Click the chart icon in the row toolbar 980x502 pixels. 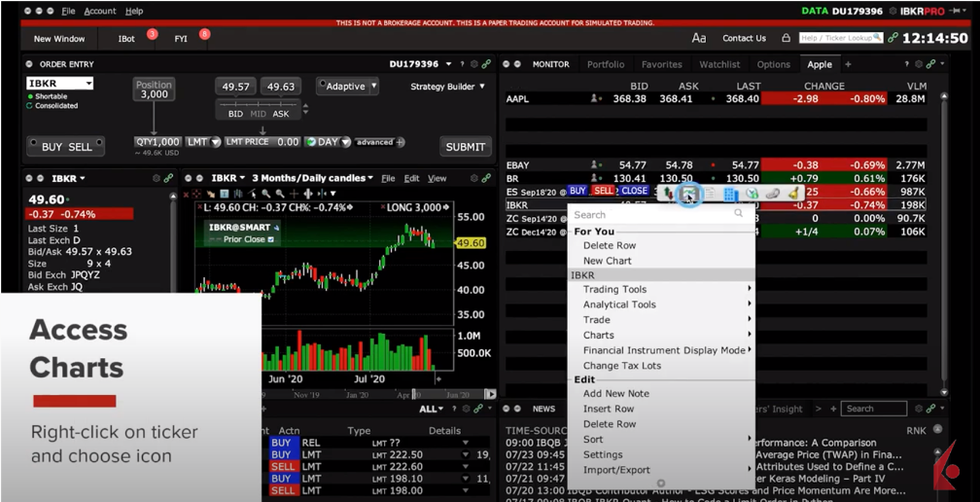tap(688, 194)
